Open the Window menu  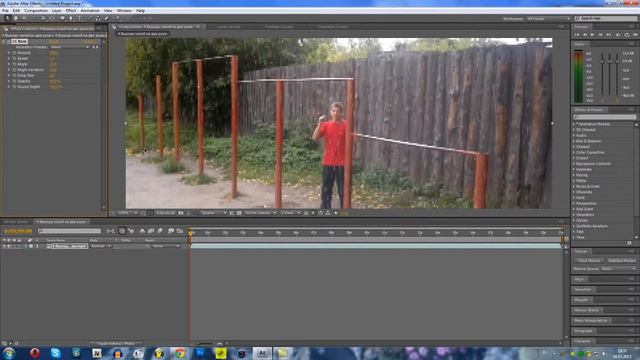[x=124, y=11]
